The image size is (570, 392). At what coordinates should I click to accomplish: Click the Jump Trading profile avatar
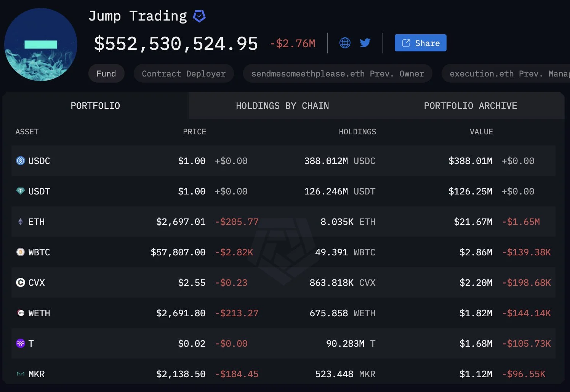(x=41, y=45)
